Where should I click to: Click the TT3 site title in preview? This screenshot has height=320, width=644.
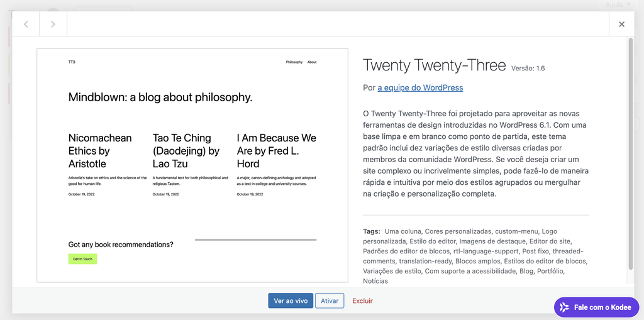(x=72, y=62)
